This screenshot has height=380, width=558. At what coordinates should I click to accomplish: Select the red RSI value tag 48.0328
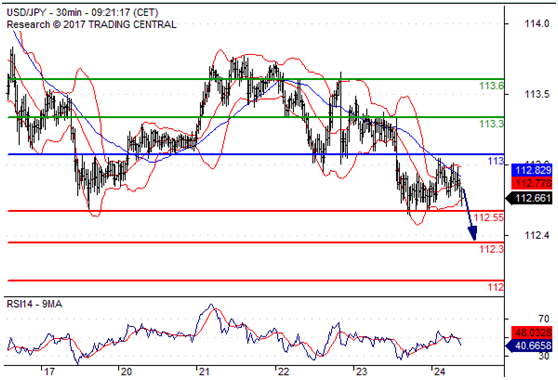tap(532, 333)
